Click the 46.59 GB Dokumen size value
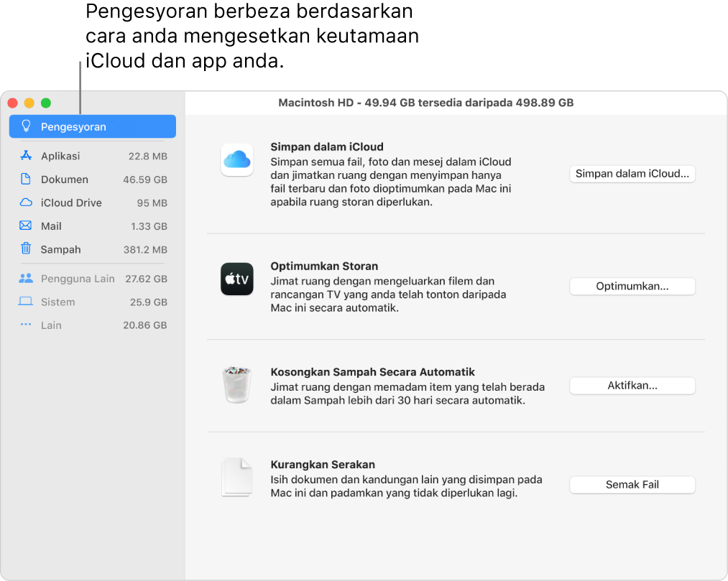 tap(145, 180)
